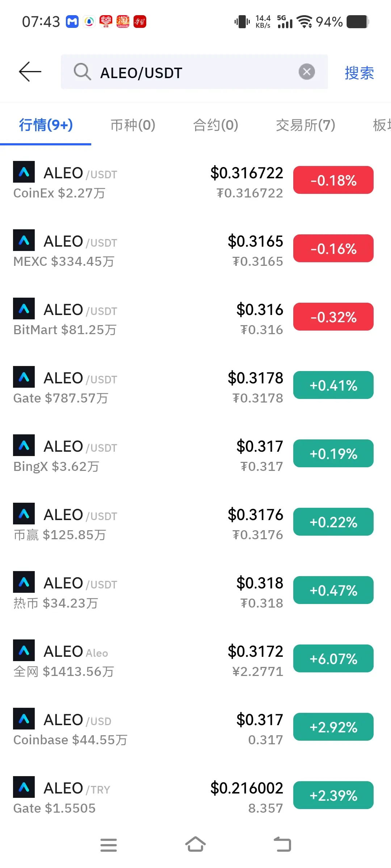
Task: Tap the back arrow icon
Action: pos(30,72)
